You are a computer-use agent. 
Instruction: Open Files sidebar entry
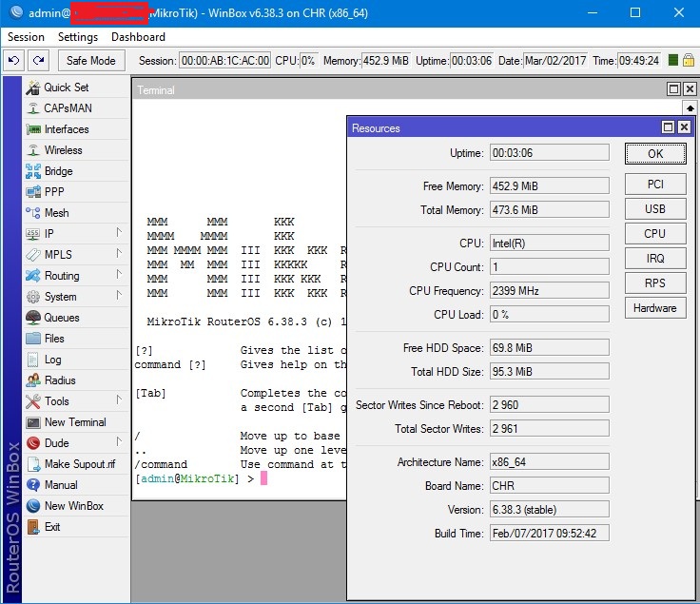coord(76,339)
